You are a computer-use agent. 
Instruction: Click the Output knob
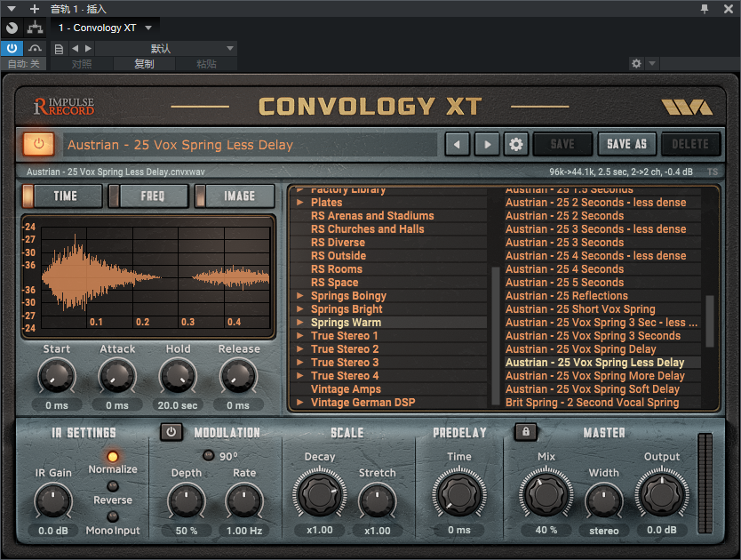click(662, 494)
